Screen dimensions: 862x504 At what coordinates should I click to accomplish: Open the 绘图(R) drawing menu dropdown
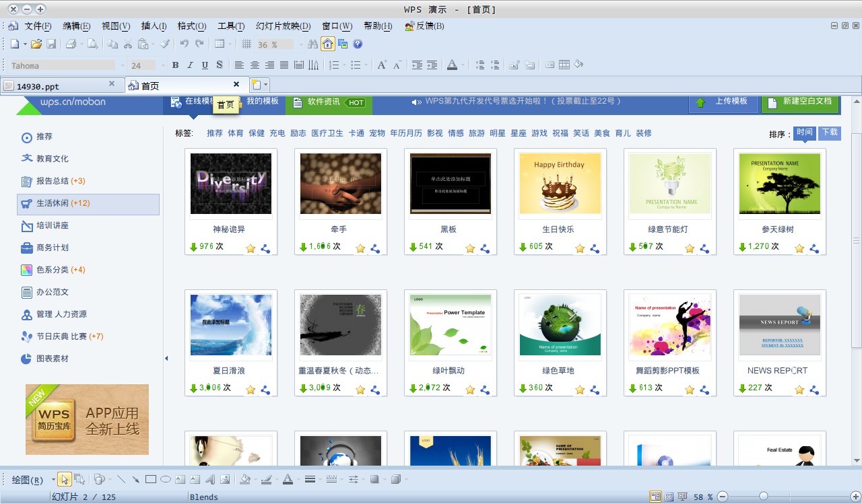53,480
